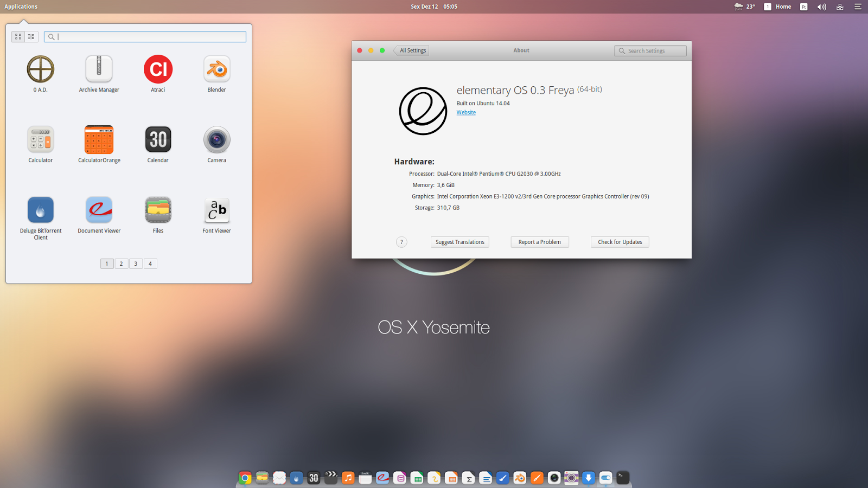This screenshot has height=488, width=868.
Task: Open the spreadsheet app in the dock
Action: 417,478
